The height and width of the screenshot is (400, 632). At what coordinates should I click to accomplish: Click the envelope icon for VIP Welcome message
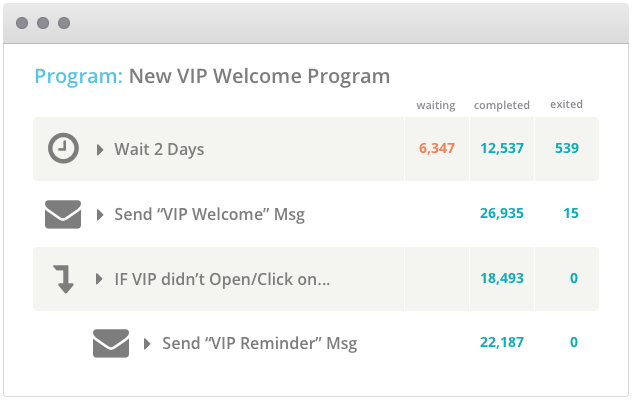tap(63, 214)
